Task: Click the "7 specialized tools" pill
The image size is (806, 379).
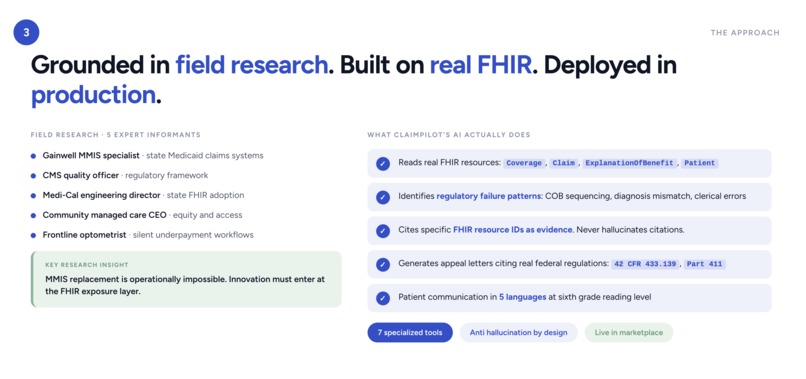Action: (410, 333)
